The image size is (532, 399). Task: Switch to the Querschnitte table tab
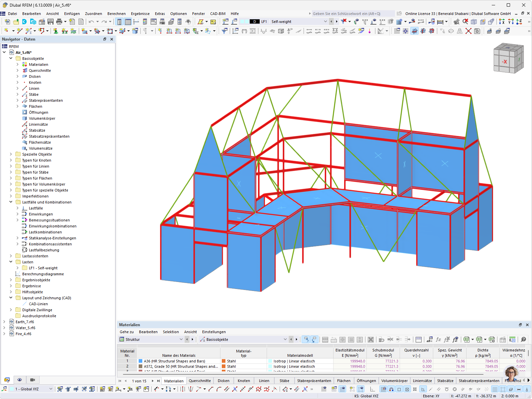(199, 381)
